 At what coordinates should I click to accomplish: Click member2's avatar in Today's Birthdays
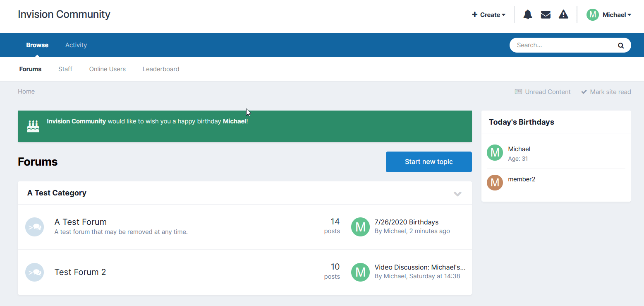tap(495, 183)
